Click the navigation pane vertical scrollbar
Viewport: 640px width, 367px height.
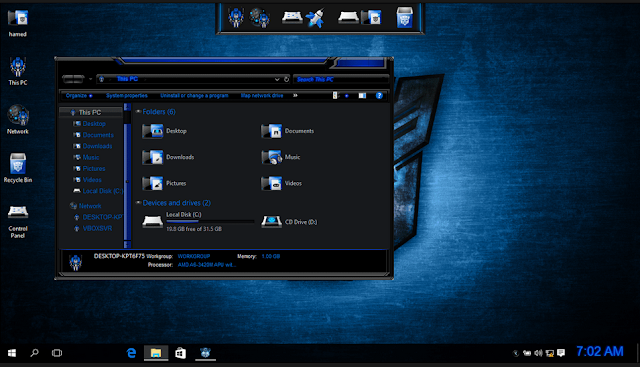[127, 176]
